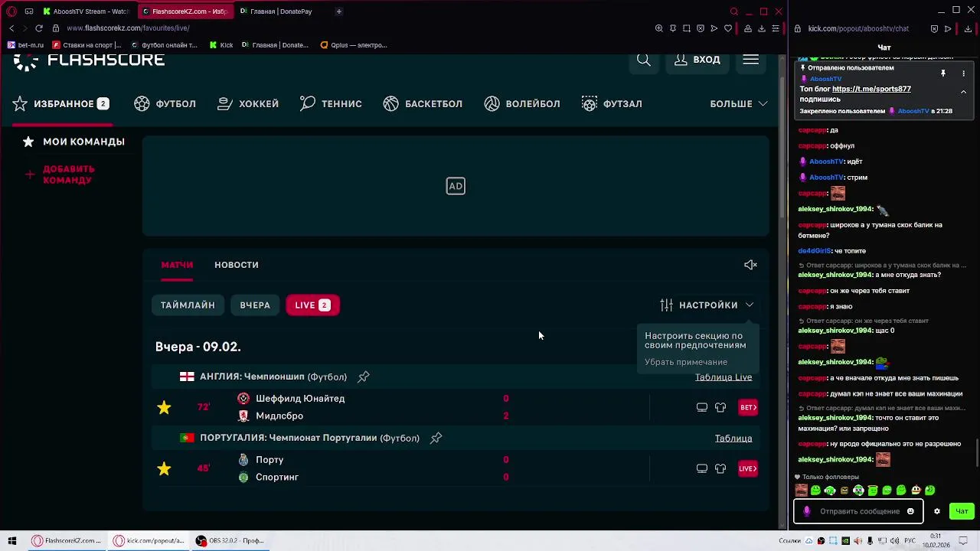Image resolution: width=980 pixels, height=551 pixels.
Task: Expand the НАСТРОЙКИ settings dropdown
Action: click(x=707, y=305)
